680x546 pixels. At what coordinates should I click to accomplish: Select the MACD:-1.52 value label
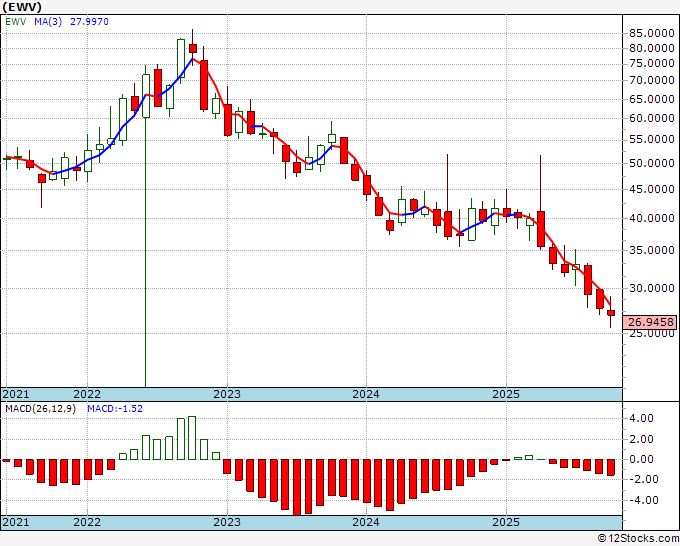tap(116, 409)
